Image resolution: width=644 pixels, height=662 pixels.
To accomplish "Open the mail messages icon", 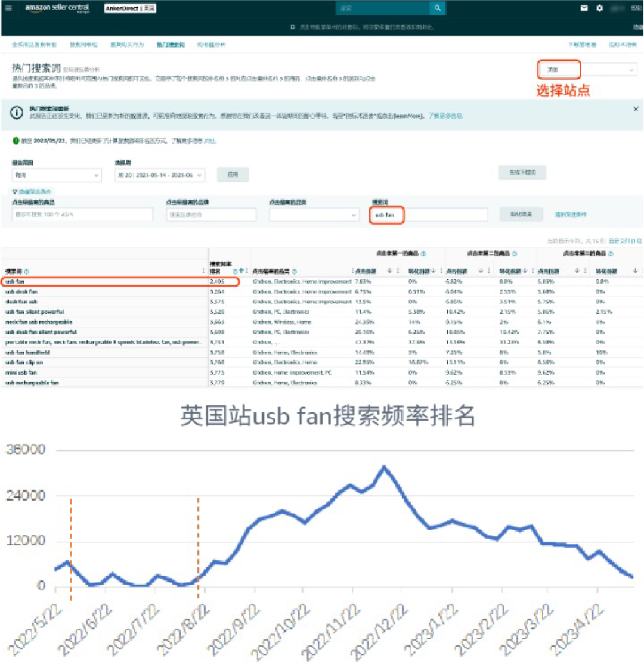I will 584,8.
